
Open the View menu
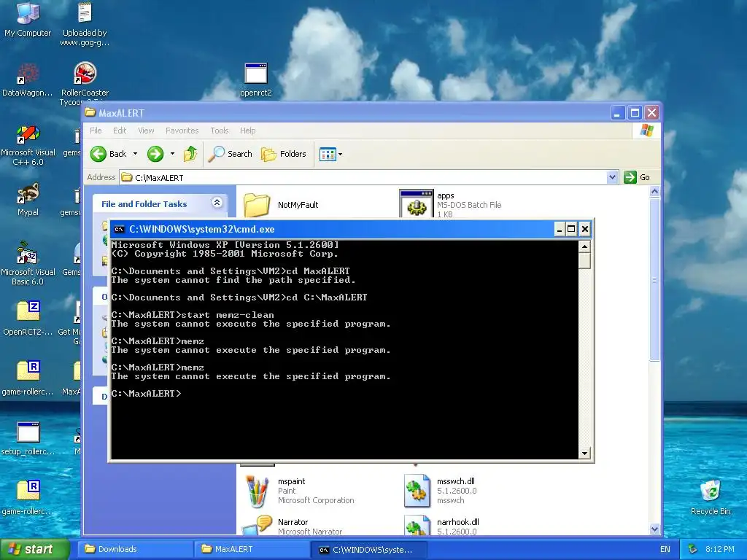coord(146,131)
